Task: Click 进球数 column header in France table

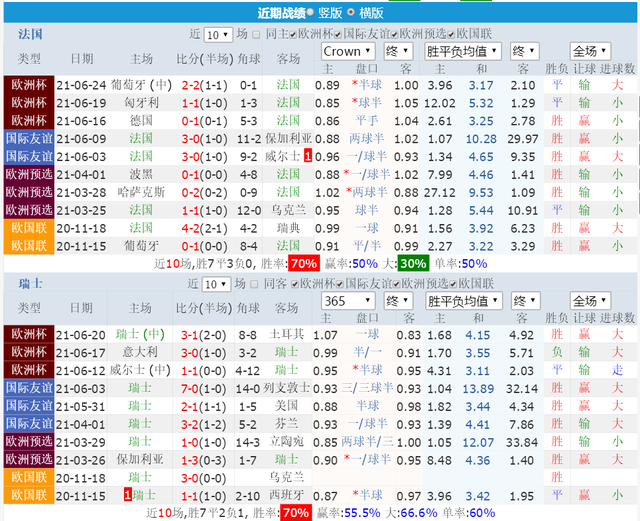Action: pyautogui.click(x=617, y=69)
